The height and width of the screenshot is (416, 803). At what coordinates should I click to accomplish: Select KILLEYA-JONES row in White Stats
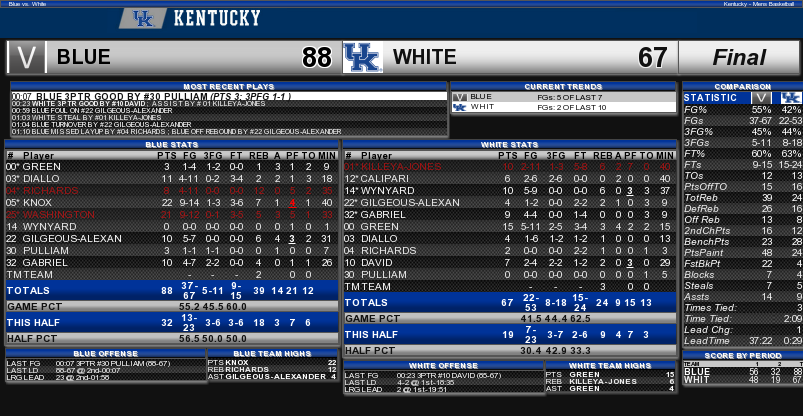click(510, 167)
